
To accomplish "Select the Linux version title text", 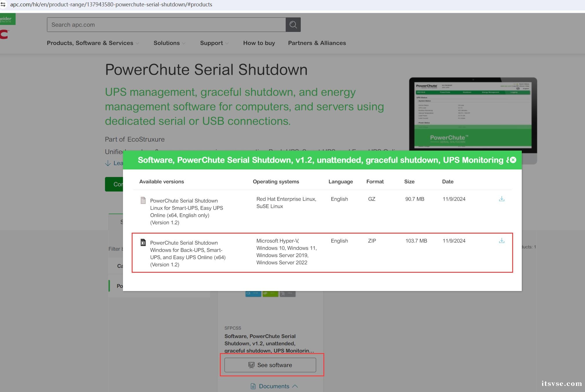I will pos(186,212).
